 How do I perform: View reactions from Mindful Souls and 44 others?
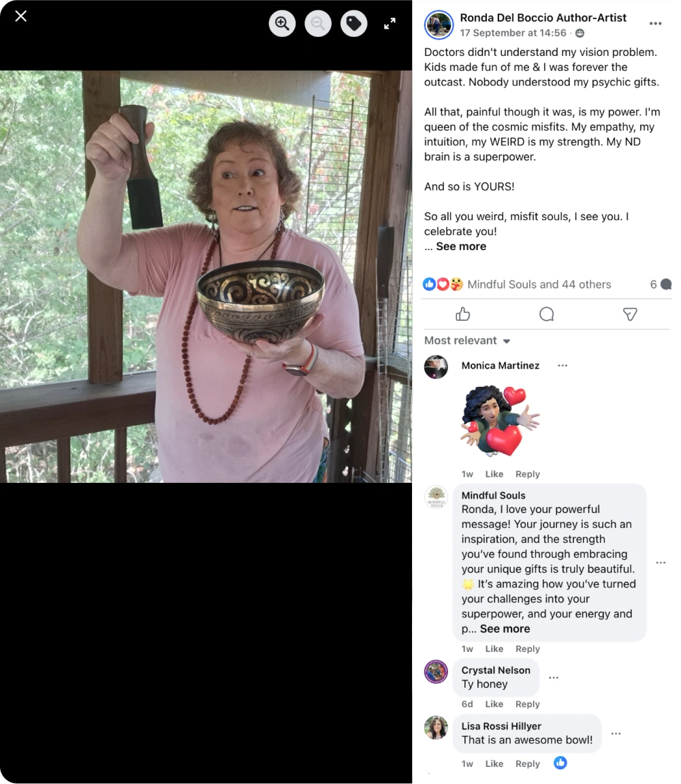[x=539, y=285]
